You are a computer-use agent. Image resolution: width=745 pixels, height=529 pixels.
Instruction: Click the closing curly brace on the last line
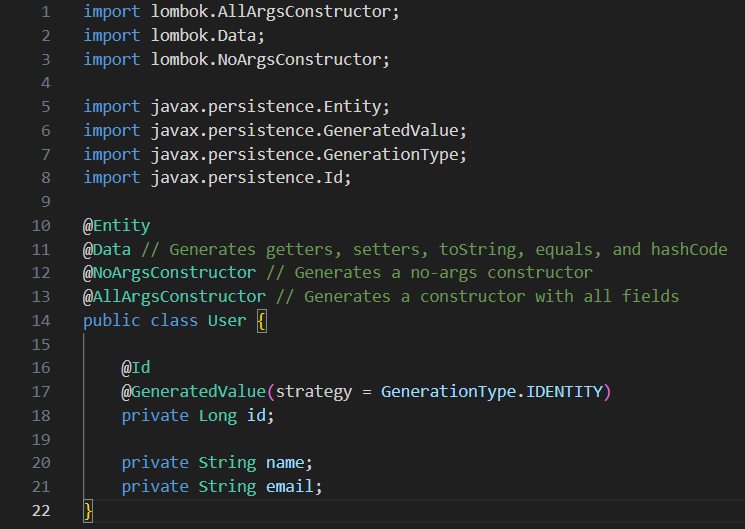coord(88,510)
